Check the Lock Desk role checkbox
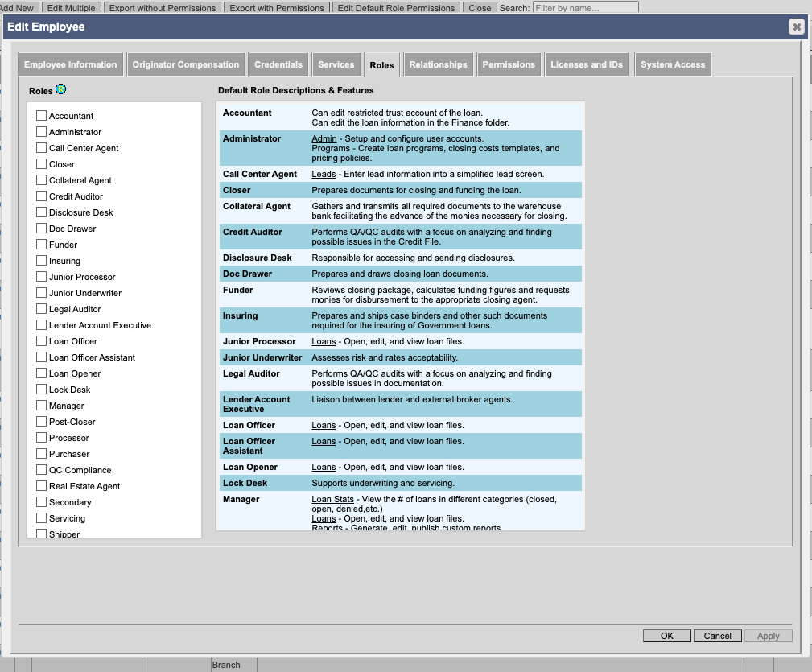Image resolution: width=812 pixels, height=672 pixels. (42, 390)
